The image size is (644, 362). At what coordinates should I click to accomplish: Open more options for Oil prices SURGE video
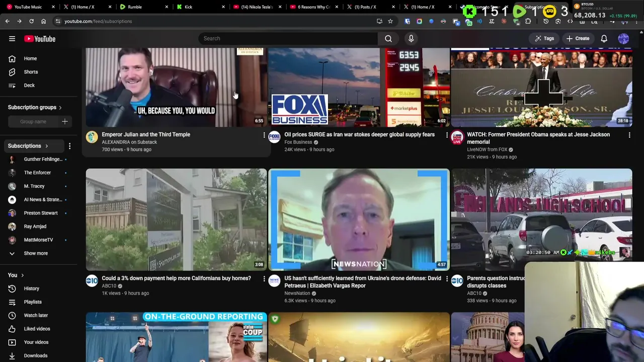[x=446, y=135]
